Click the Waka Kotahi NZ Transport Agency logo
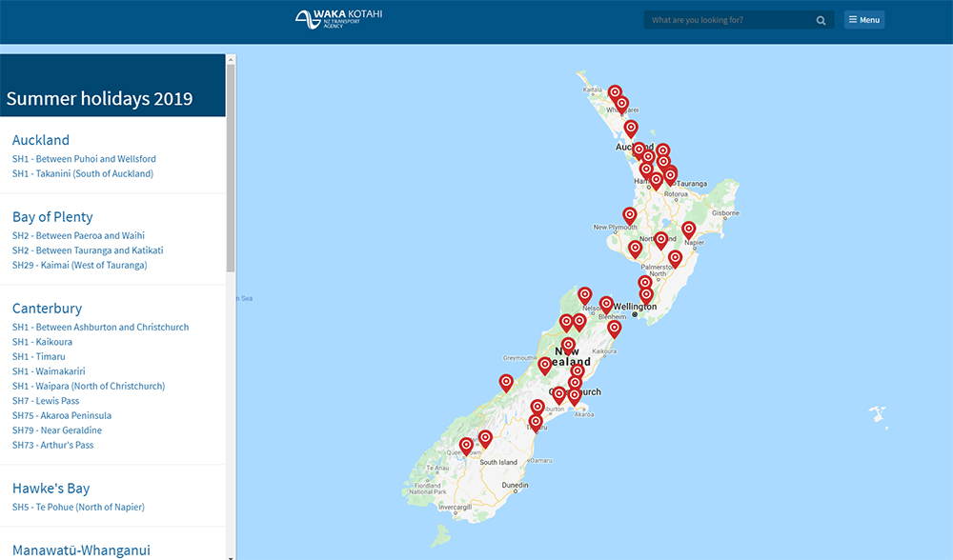Image resolution: width=953 pixels, height=560 pixels. 338,19
